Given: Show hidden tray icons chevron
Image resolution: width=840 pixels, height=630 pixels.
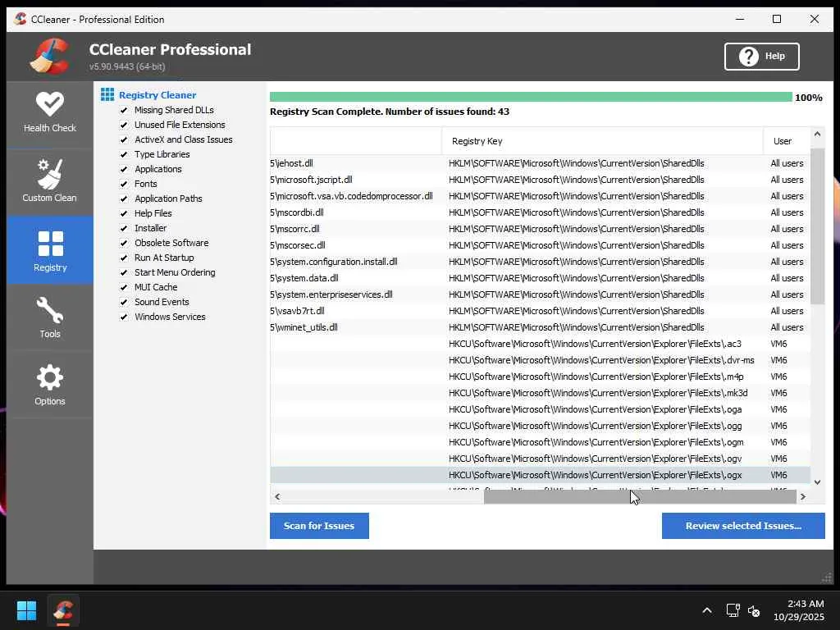Looking at the screenshot, I should [706, 610].
